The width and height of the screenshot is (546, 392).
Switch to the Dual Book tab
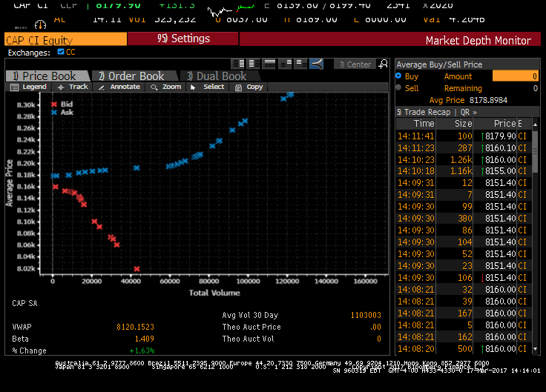220,76
